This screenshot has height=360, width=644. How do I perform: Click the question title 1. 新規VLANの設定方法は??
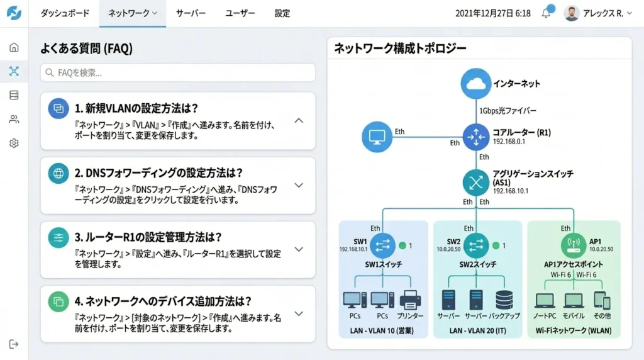pyautogui.click(x=136, y=108)
